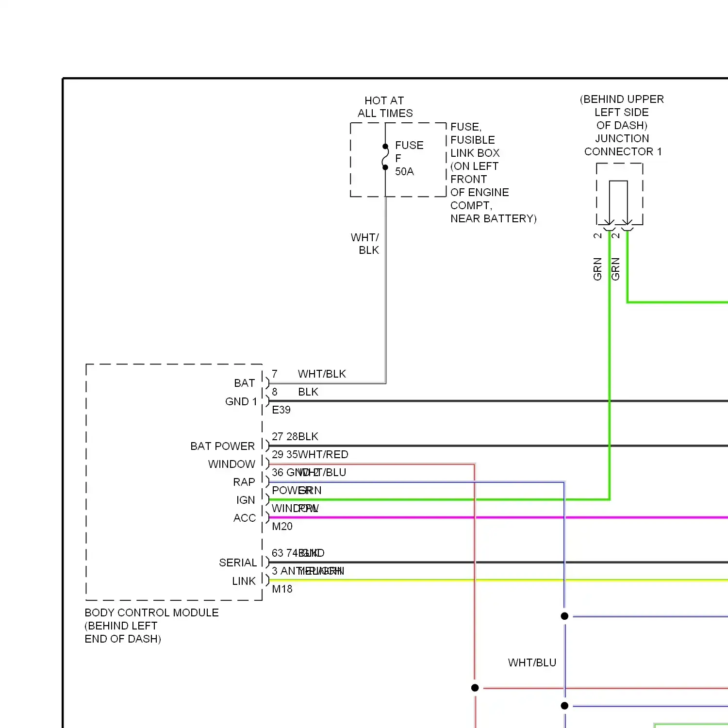Screen dimensions: 728x728
Task: Select the RAP terminal label
Action: 244,482
